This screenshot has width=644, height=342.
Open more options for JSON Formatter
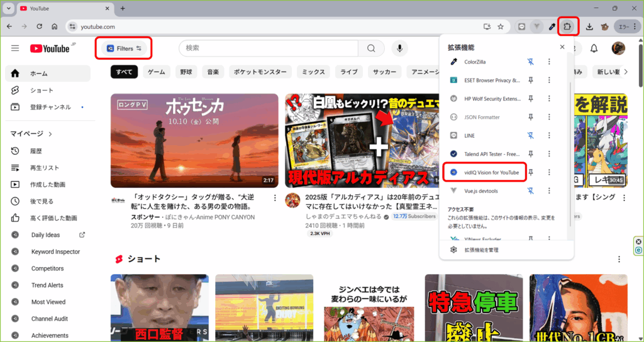coord(549,117)
